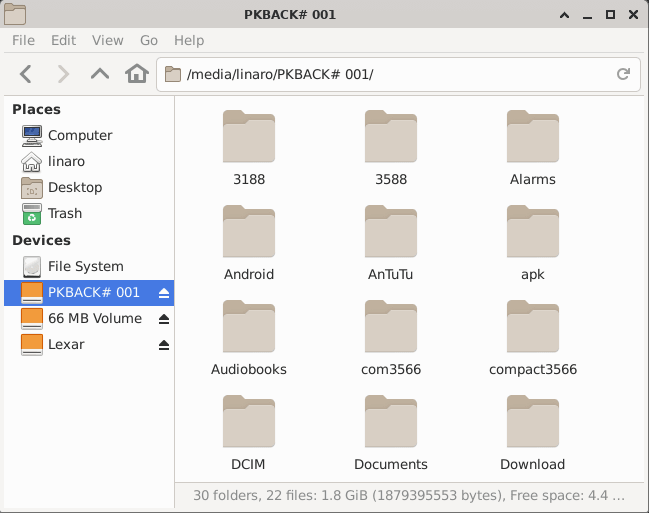649x513 pixels.
Task: Open the Go menu
Action: pos(149,40)
